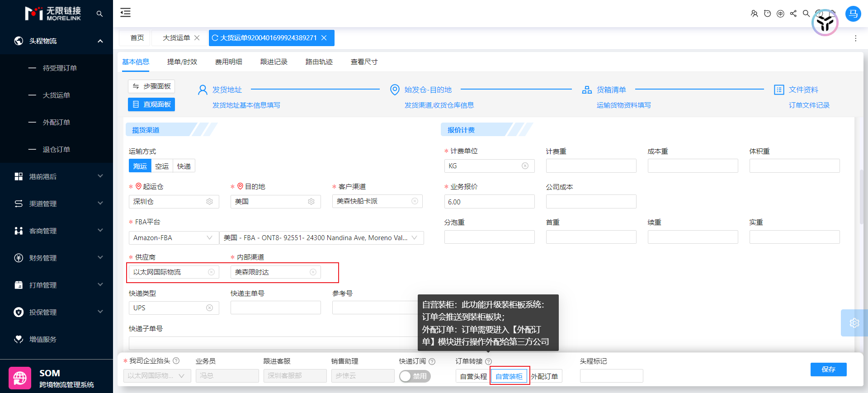Open the blue 马 user avatar
This screenshot has height=393, width=868.
coord(853,14)
